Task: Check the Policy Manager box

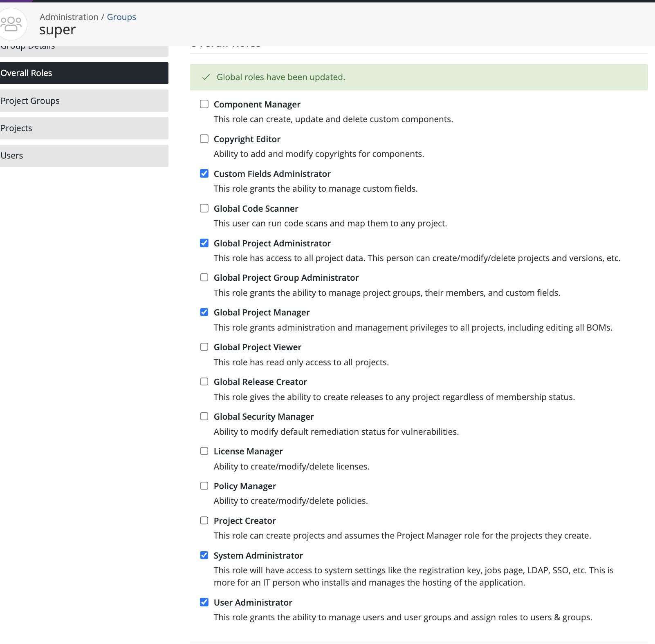Action: 204,485
